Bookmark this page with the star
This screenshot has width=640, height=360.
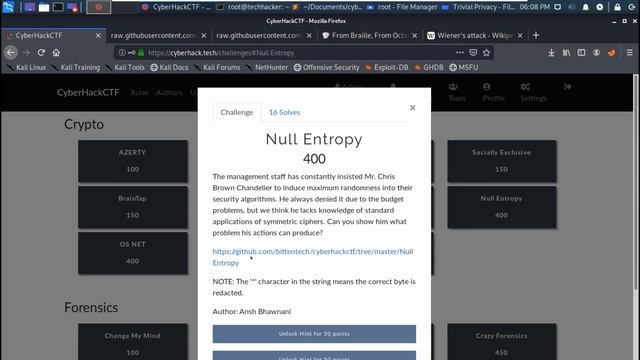click(486, 52)
